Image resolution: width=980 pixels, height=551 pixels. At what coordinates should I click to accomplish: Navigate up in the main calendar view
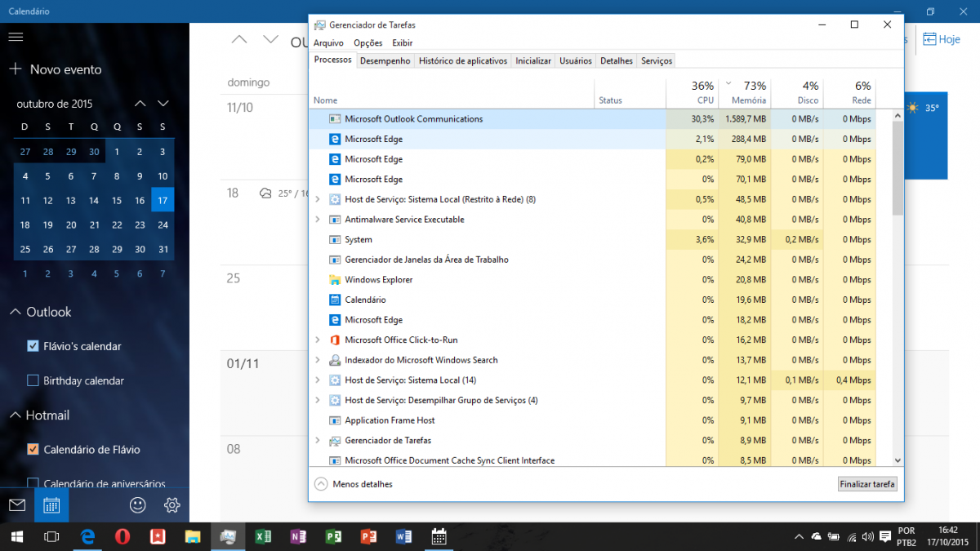pyautogui.click(x=239, y=39)
